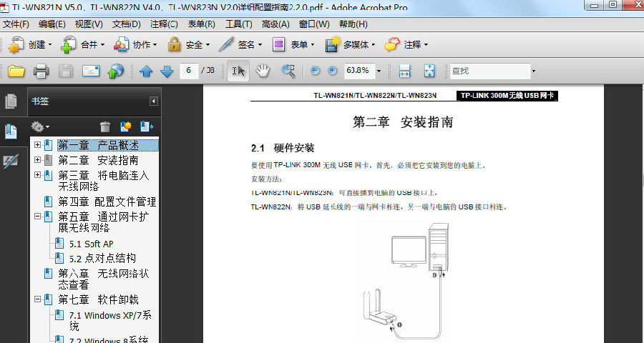The height and width of the screenshot is (343, 644).
Task: Expand the 第二章 安装指南 bookmark
Action: click(x=38, y=159)
